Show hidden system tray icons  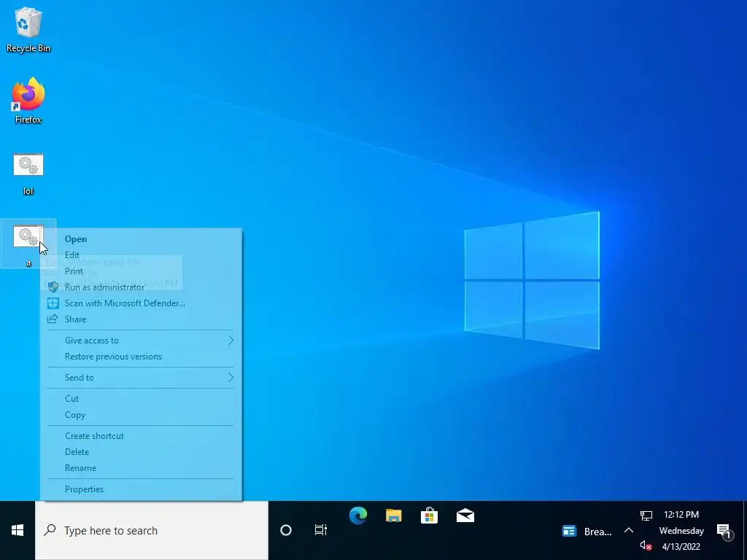629,531
